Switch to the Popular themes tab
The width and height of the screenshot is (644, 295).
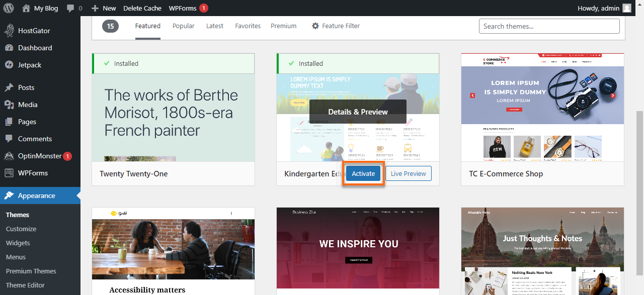(183, 26)
